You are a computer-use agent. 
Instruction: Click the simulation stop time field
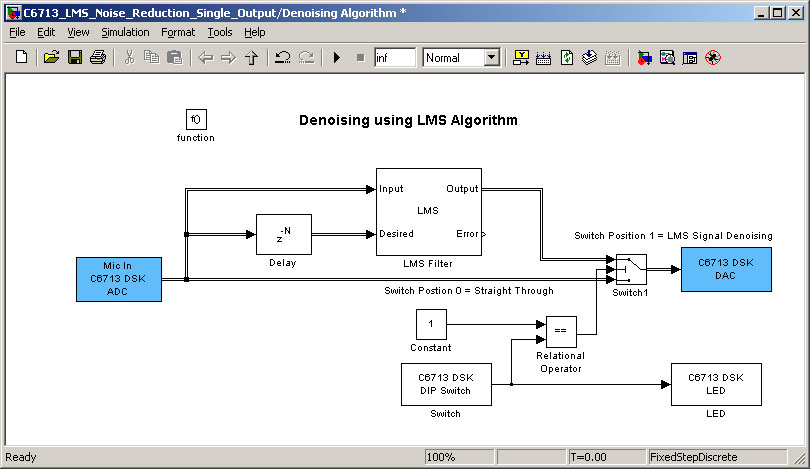[x=394, y=58]
